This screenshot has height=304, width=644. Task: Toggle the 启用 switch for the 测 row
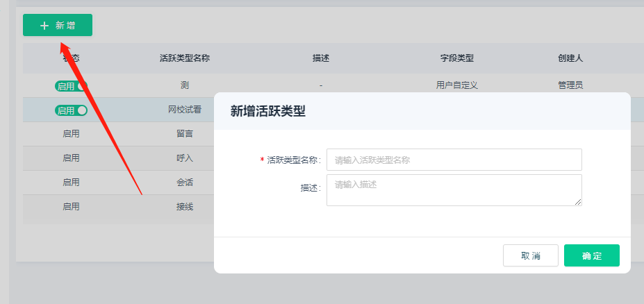point(71,86)
